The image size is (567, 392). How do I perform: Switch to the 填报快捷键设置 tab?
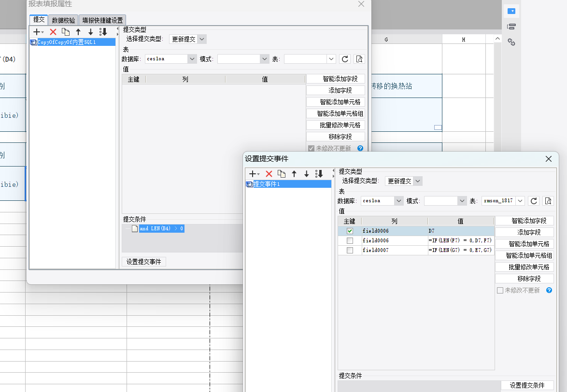(x=102, y=20)
